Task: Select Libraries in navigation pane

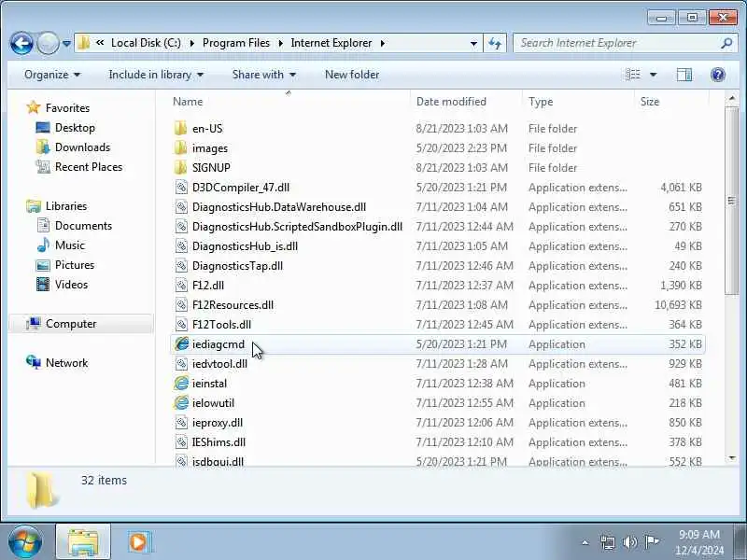Action: tap(65, 205)
